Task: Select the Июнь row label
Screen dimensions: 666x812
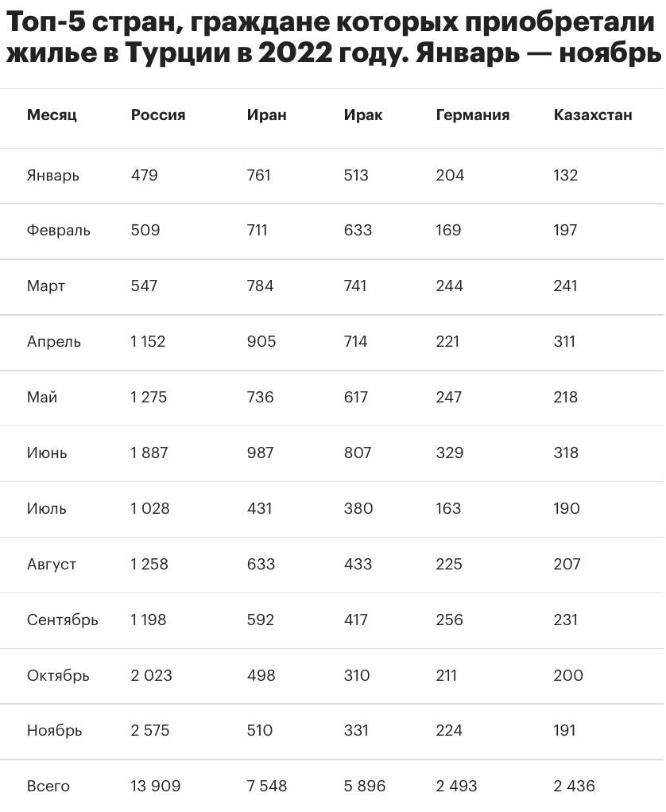Action: point(47,453)
